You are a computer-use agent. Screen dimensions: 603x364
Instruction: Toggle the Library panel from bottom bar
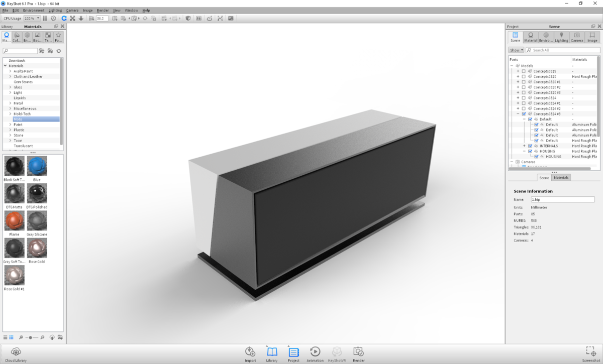pos(272,354)
